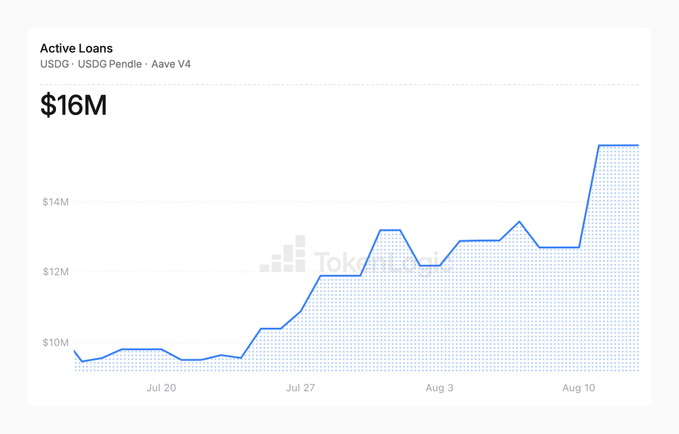Click the Active Loans chart title
The height and width of the screenshot is (434, 679).
[x=76, y=48]
